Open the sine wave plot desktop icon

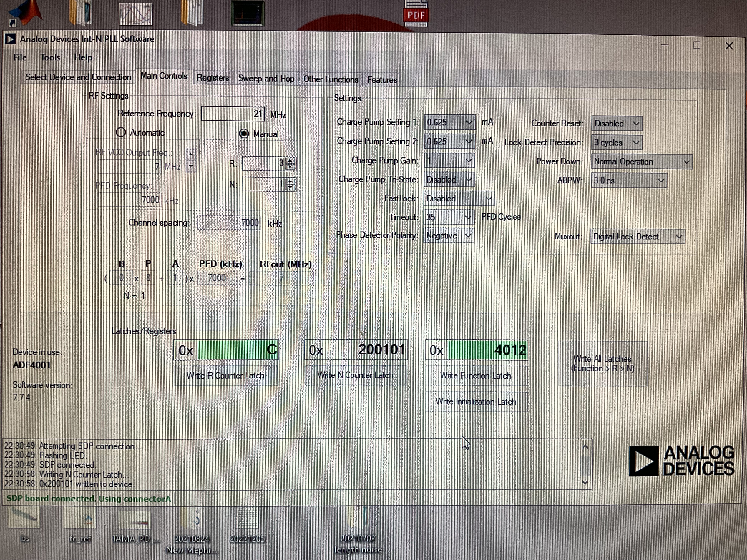(135, 14)
